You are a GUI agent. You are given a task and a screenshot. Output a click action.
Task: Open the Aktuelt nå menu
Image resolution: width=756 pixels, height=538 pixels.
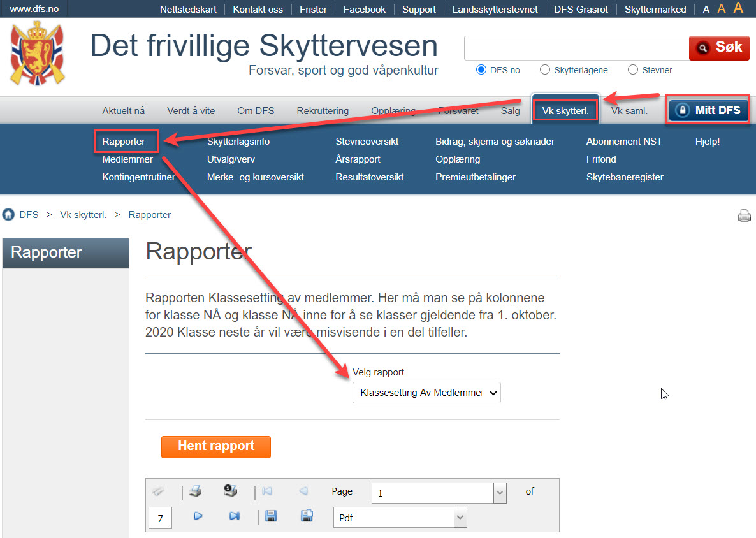point(124,111)
